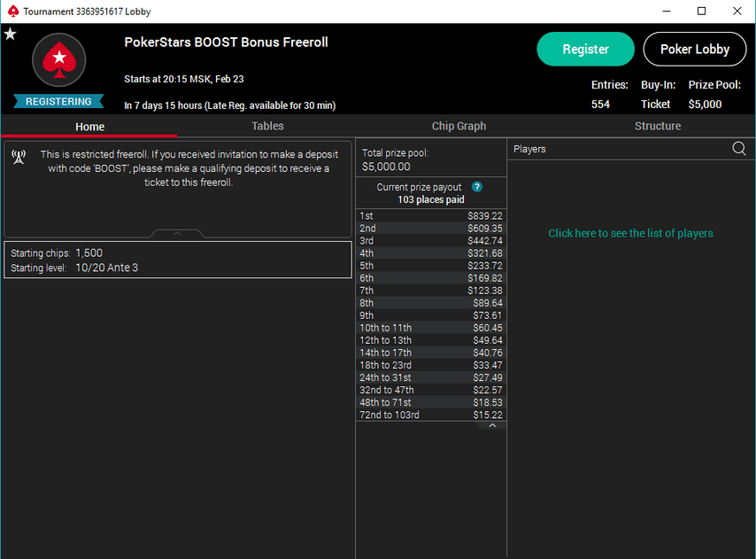This screenshot has width=756, height=559.
Task: Toggle the favorite star for this tournament
Action: tap(10, 35)
